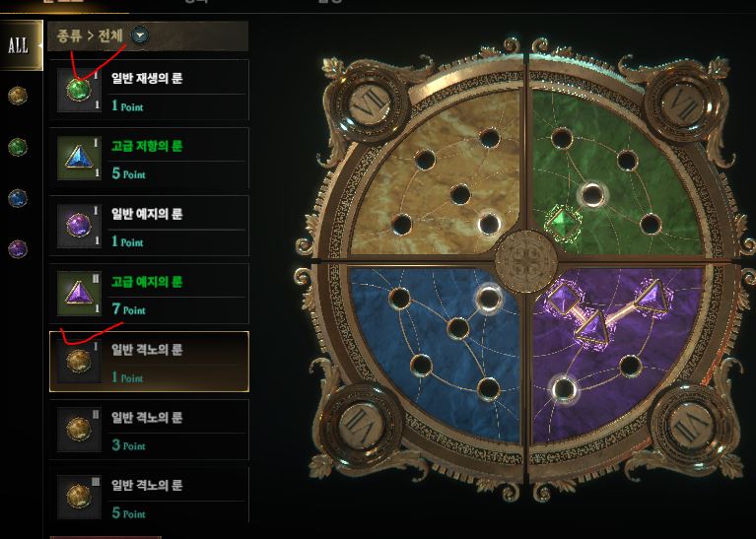Click the central gold medallion of the wheel

[526, 261]
